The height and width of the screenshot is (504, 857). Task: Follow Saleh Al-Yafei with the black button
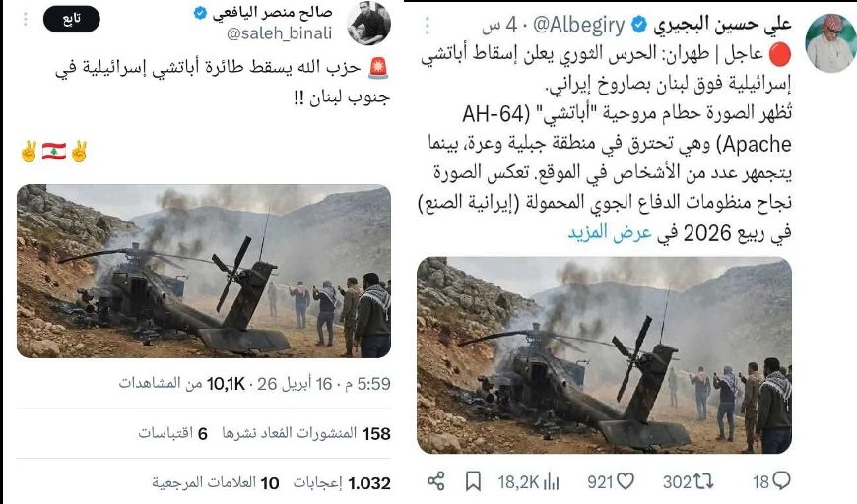click(72, 19)
